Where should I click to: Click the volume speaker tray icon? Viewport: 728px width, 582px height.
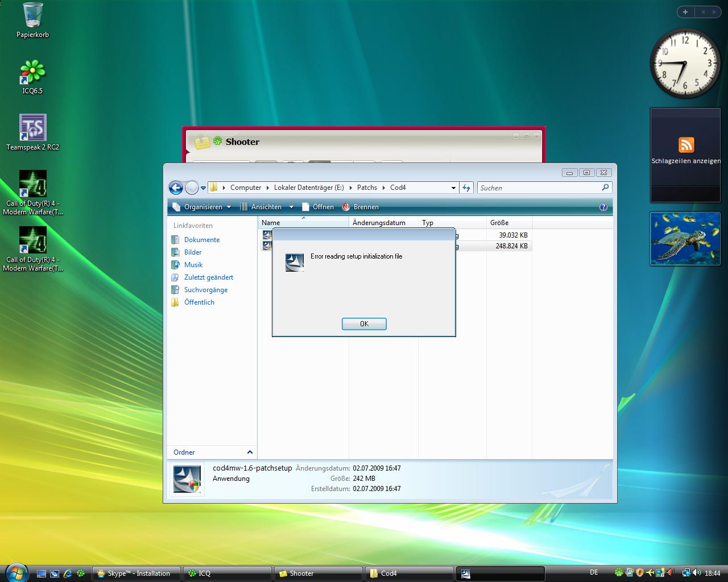[x=697, y=573]
